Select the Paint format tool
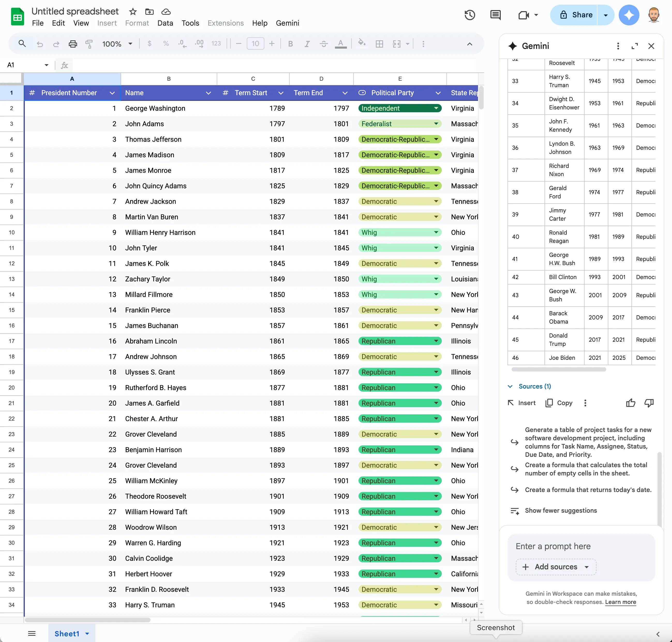Image resolution: width=672 pixels, height=642 pixels. pyautogui.click(x=89, y=44)
